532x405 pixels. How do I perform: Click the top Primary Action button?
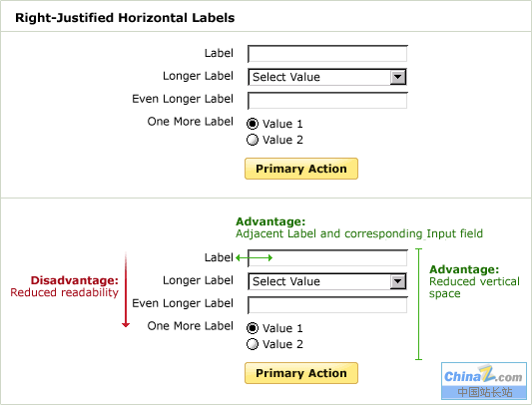(301, 169)
